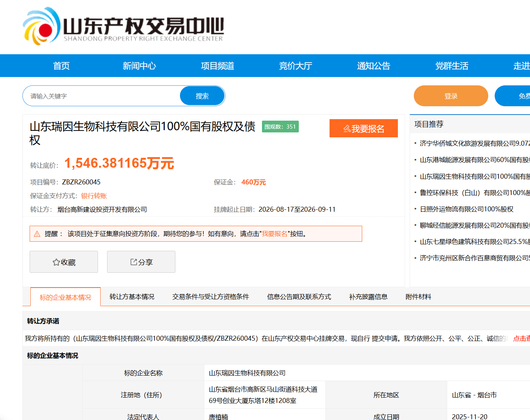Click the deposit amount 460万元

(x=254, y=182)
